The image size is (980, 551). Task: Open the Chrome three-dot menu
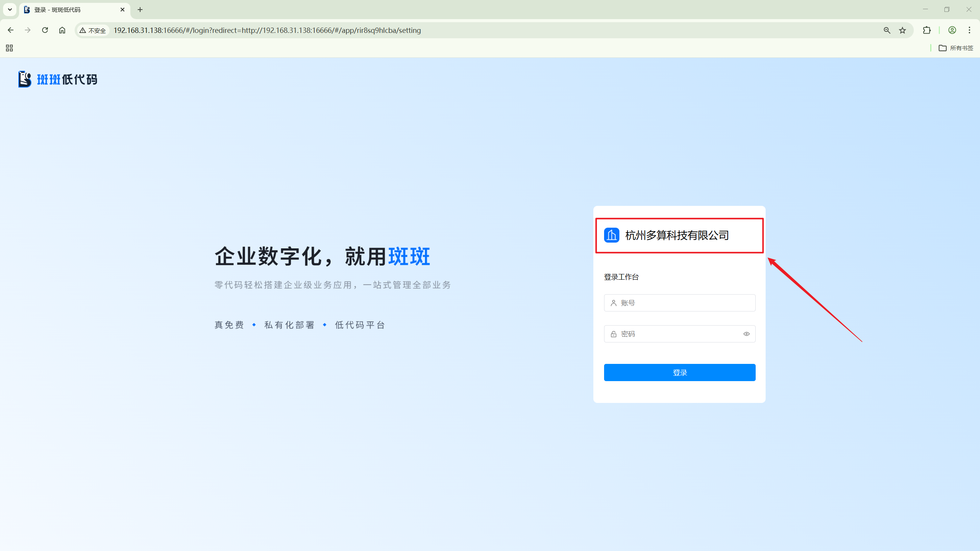pyautogui.click(x=969, y=30)
